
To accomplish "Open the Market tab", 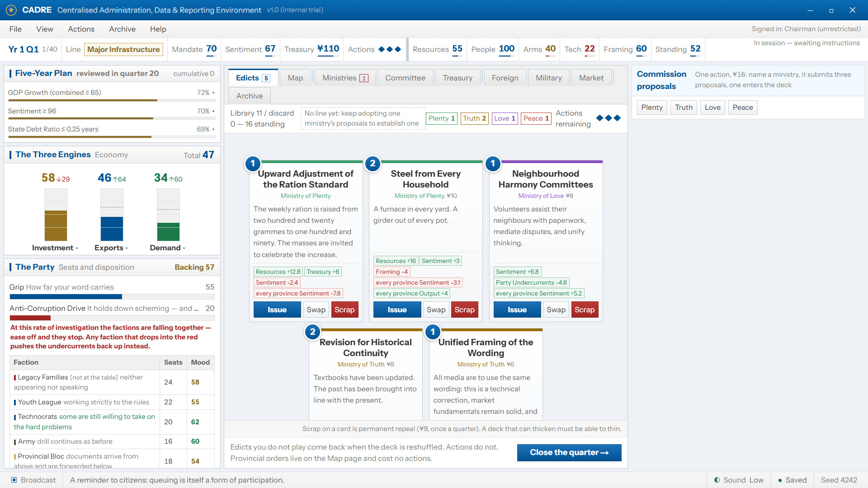I will [x=591, y=78].
